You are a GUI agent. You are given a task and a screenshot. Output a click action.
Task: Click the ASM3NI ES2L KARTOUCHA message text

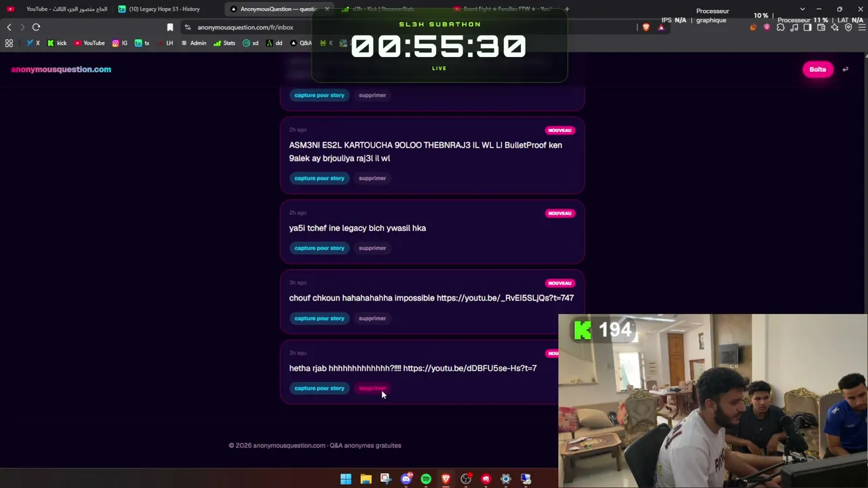coord(425,152)
